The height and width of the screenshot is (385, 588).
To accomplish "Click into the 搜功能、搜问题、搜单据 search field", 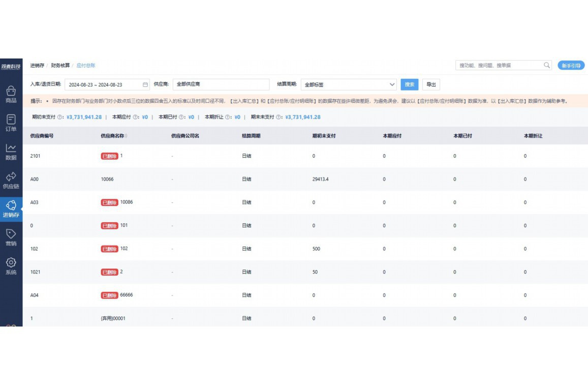I will [498, 66].
